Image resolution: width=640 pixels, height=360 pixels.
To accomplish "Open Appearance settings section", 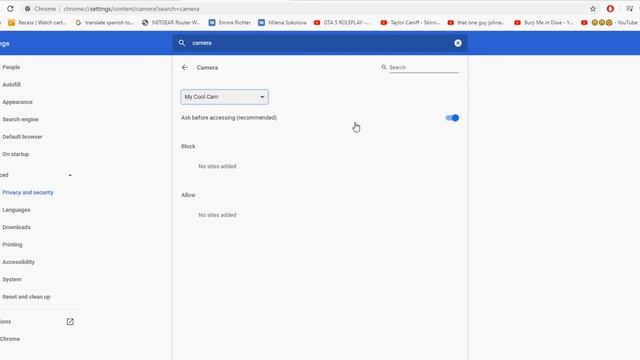I will [x=17, y=102].
